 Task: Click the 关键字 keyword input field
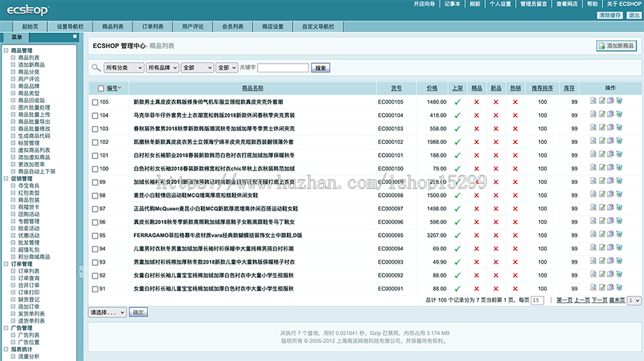click(283, 68)
